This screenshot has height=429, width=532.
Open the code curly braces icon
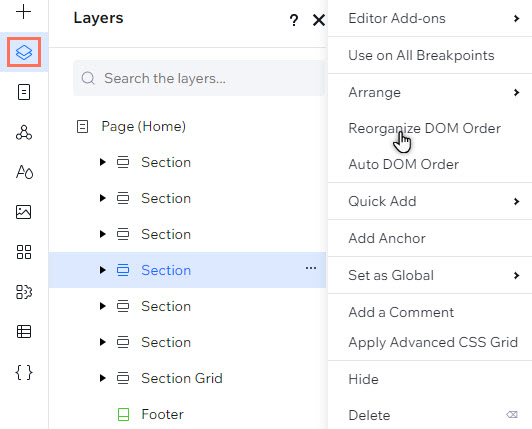24,372
